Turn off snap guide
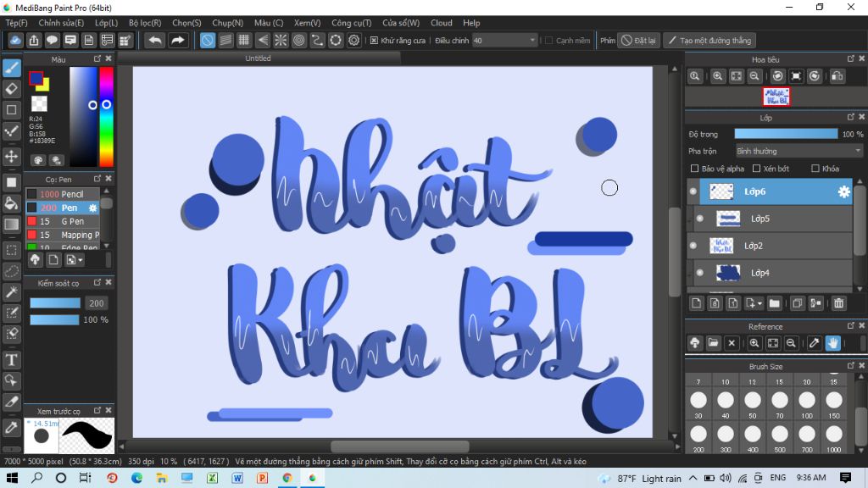 (208, 41)
